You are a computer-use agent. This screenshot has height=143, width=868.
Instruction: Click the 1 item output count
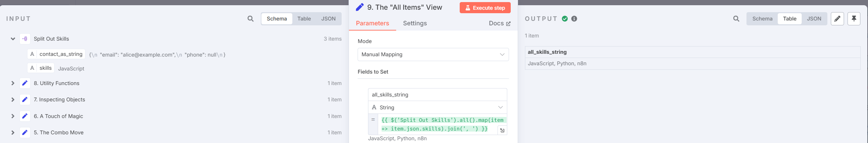click(x=532, y=36)
